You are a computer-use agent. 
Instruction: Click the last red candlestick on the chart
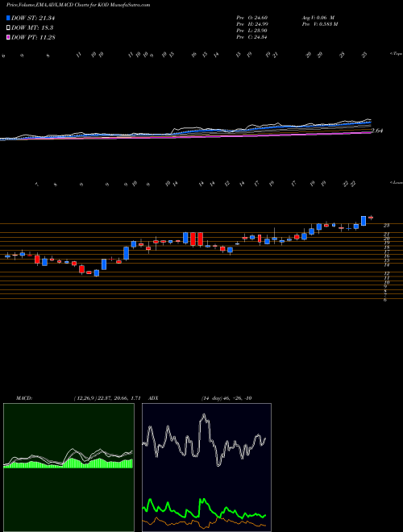click(x=371, y=218)
